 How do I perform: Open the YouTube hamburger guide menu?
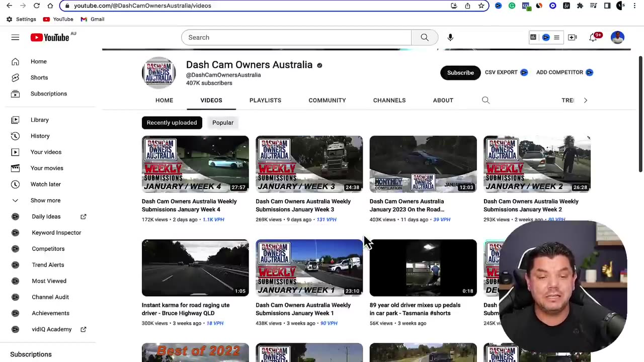pos(15,37)
